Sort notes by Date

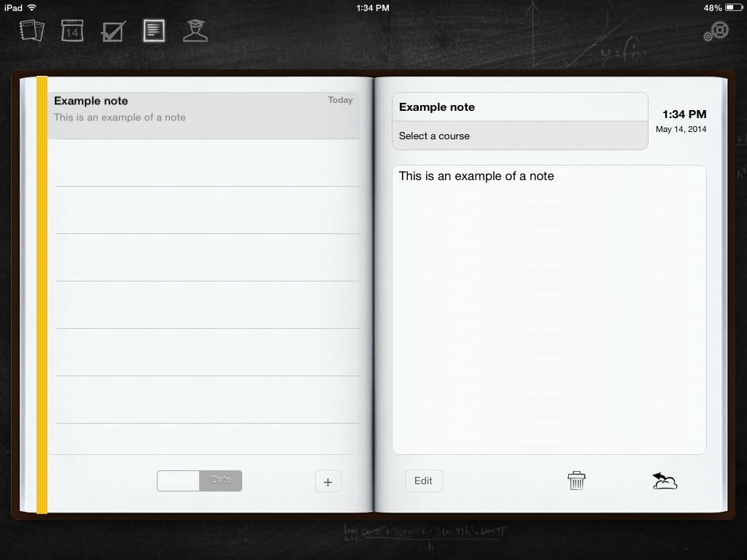pyautogui.click(x=220, y=481)
